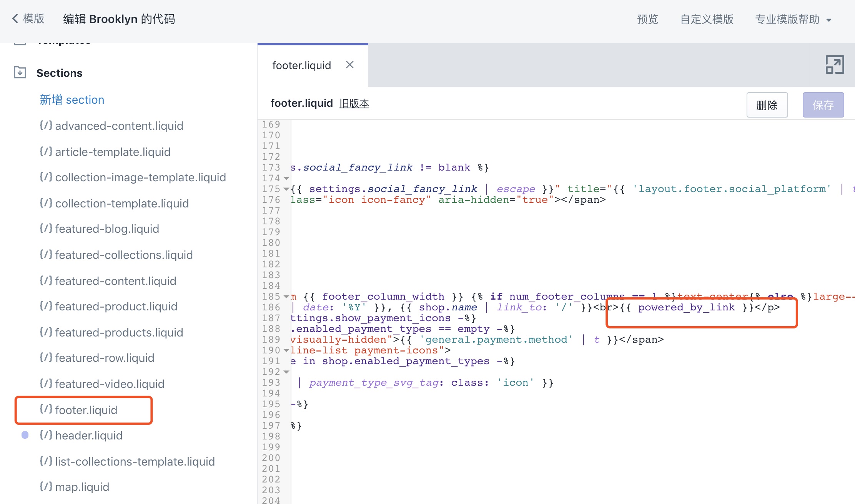Select the footer.liquid editor tab
Viewport: 855px width, 504px height.
coord(301,65)
